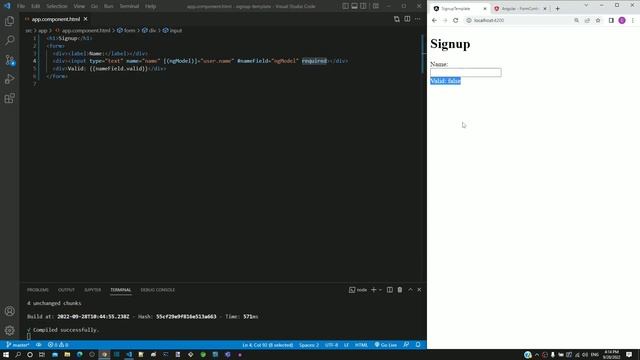
Task: Split the editor to the right
Action: coord(407,19)
